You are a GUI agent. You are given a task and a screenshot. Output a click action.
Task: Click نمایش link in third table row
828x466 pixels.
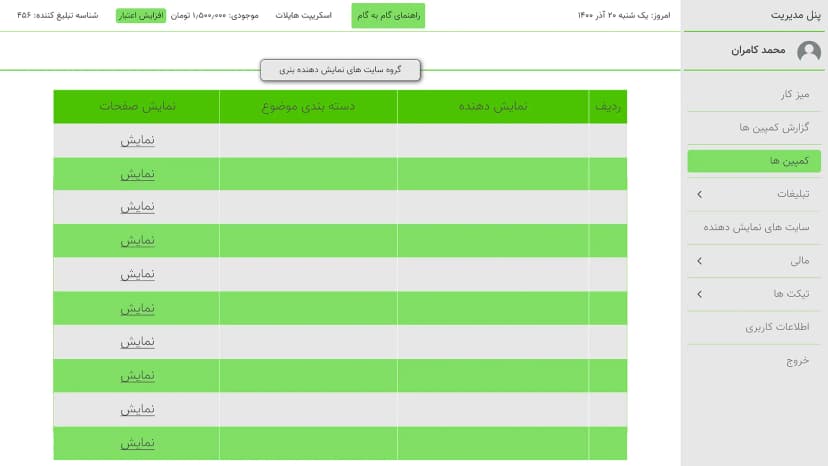tap(137, 207)
